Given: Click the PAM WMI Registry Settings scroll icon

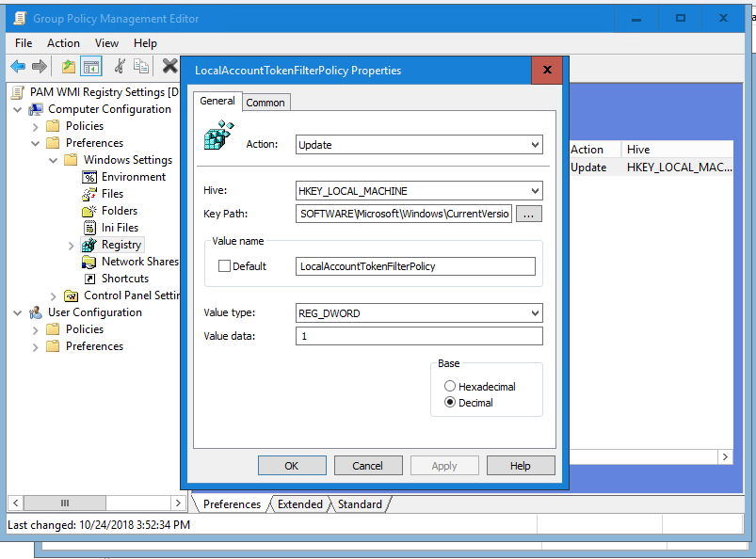Looking at the screenshot, I should (x=18, y=92).
